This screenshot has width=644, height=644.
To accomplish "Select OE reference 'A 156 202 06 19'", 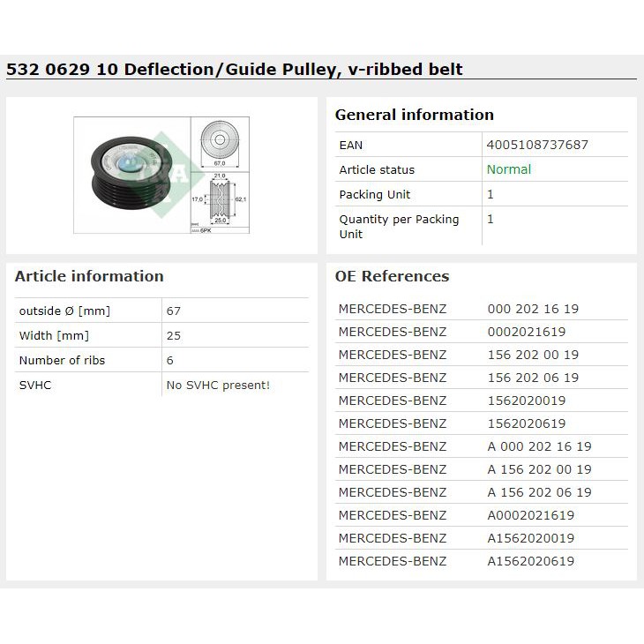I will click(539, 492).
